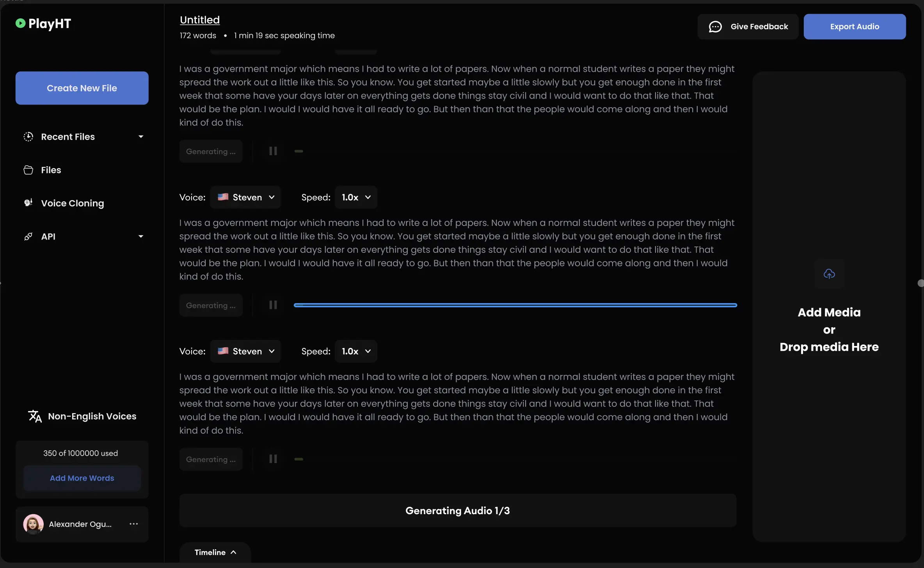Click the Recent Files folder icon
Image resolution: width=924 pixels, height=568 pixels.
(x=28, y=137)
